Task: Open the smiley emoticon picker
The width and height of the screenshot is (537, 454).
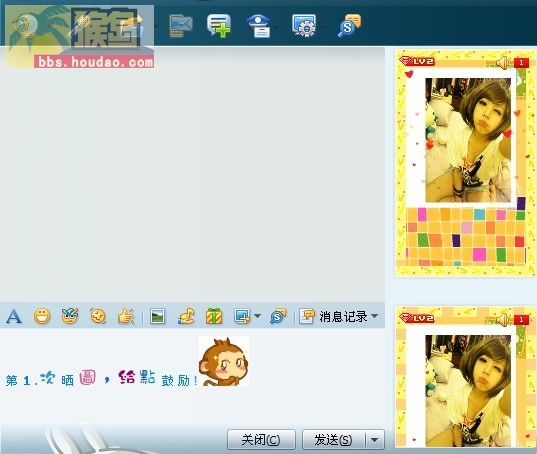Action: click(42, 316)
